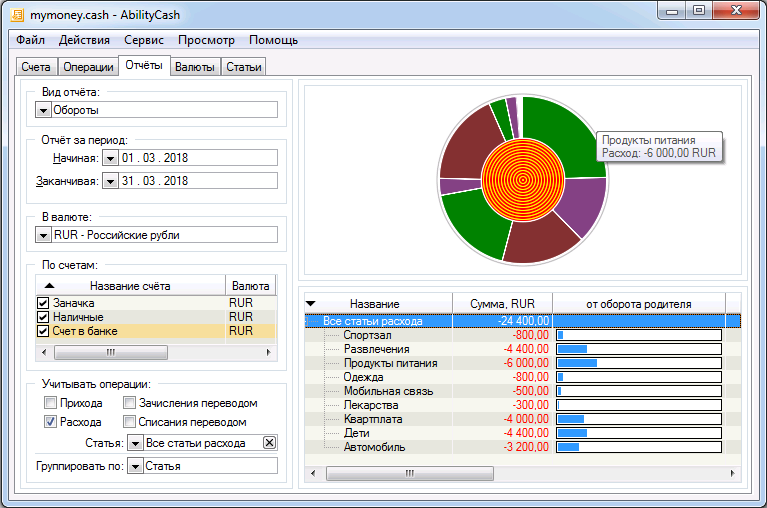This screenshot has height=508, width=767.
Task: Click the Название column header in report
Action: click(x=378, y=304)
